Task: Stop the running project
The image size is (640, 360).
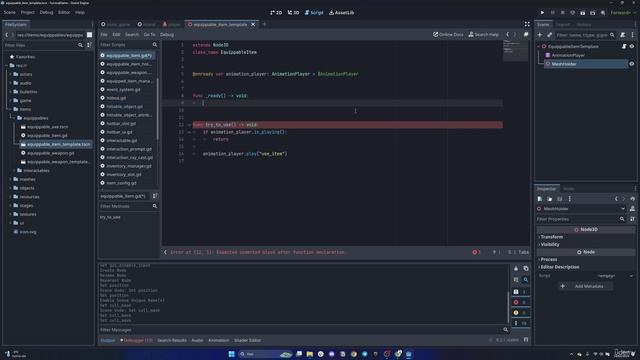Action: tap(562, 13)
